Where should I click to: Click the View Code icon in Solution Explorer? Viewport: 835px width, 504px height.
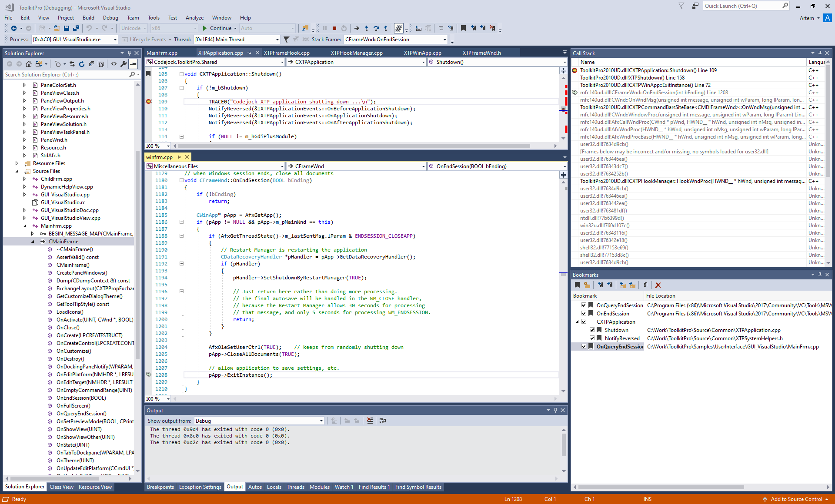pos(114,64)
